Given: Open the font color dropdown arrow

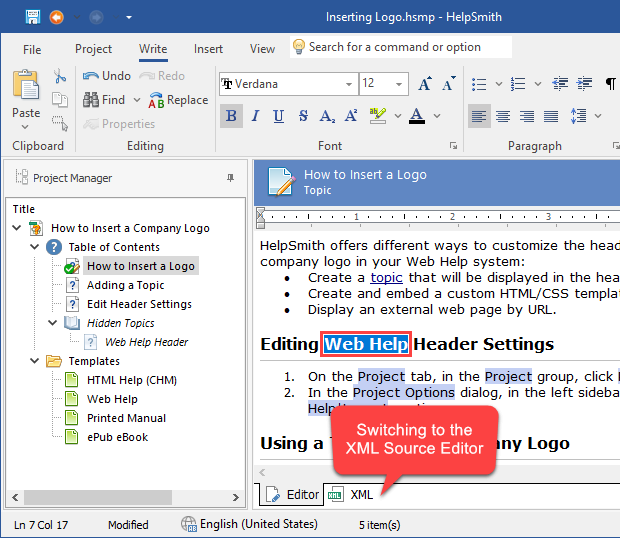Looking at the screenshot, I should (x=437, y=116).
